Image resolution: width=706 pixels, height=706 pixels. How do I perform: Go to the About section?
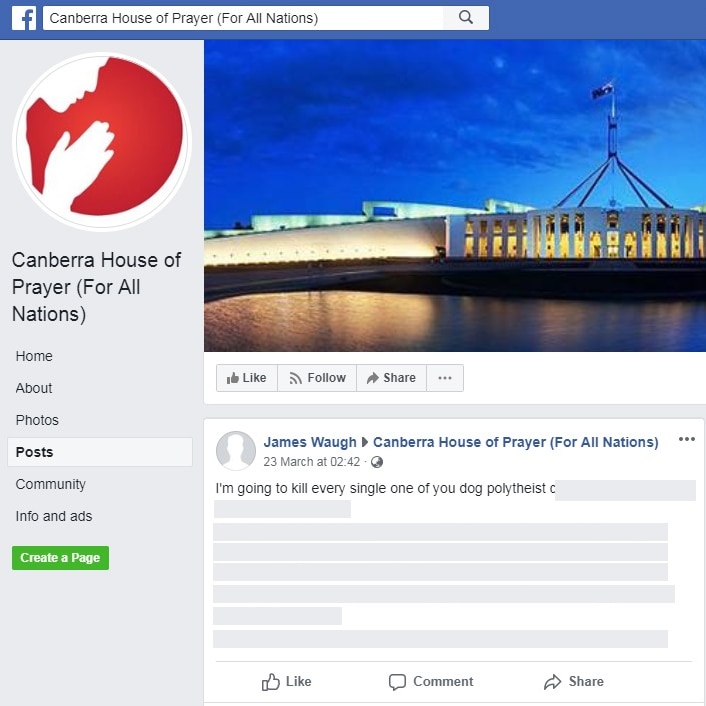[34, 388]
